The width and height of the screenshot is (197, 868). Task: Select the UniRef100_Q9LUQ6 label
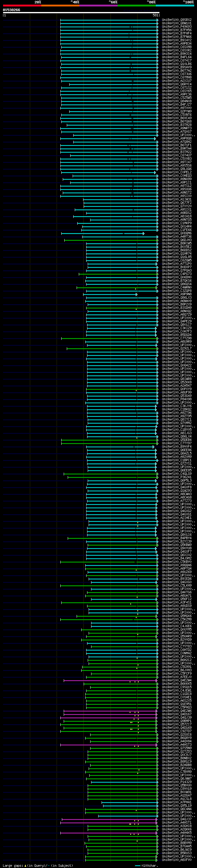[177, 169]
